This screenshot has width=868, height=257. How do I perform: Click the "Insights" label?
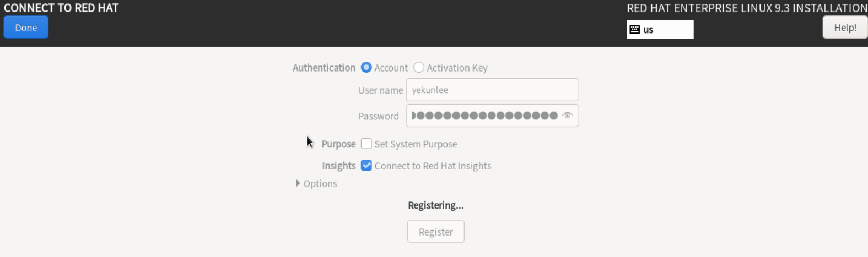338,166
